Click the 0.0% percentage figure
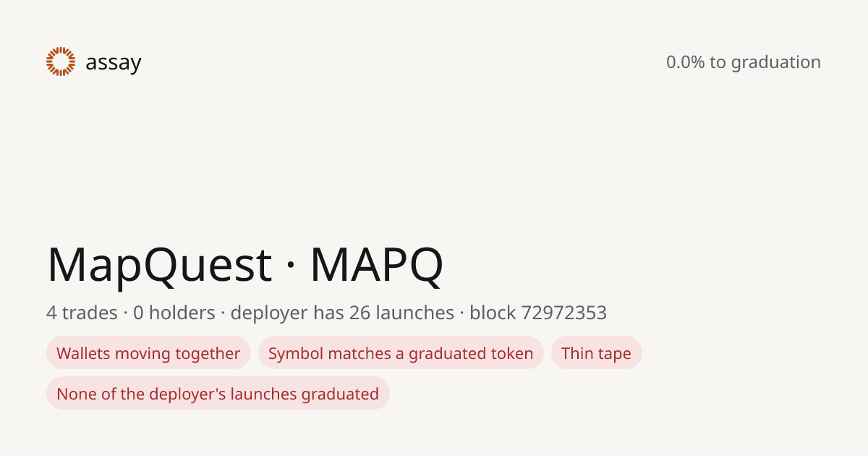 click(x=685, y=62)
